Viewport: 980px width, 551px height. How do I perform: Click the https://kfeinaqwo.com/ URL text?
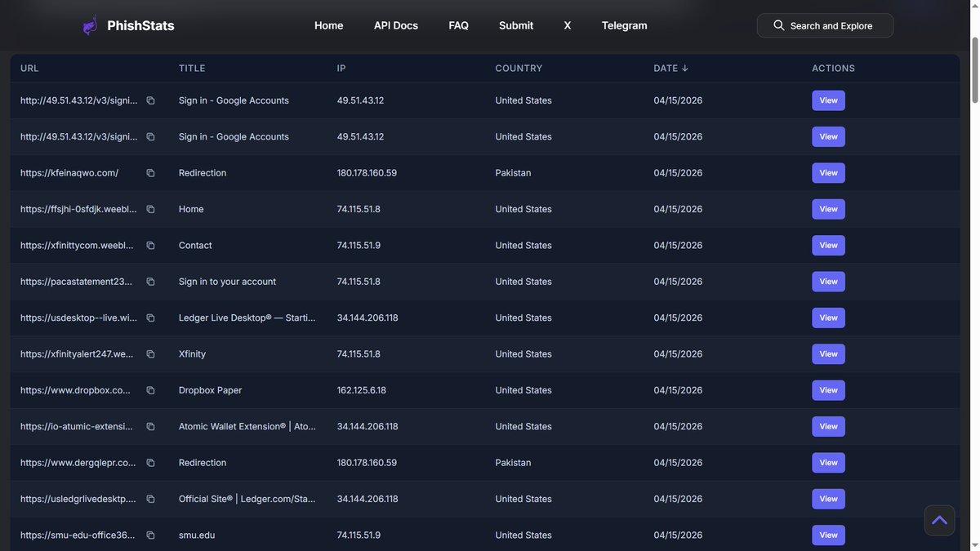click(69, 173)
